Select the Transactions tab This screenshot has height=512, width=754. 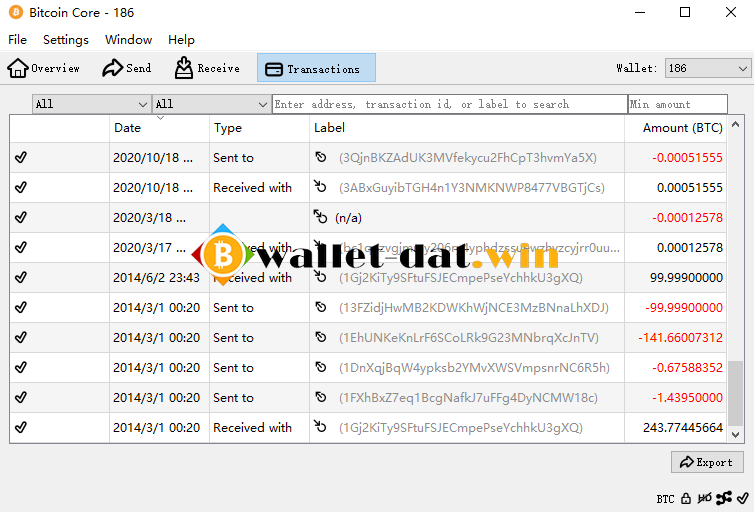[x=316, y=68]
